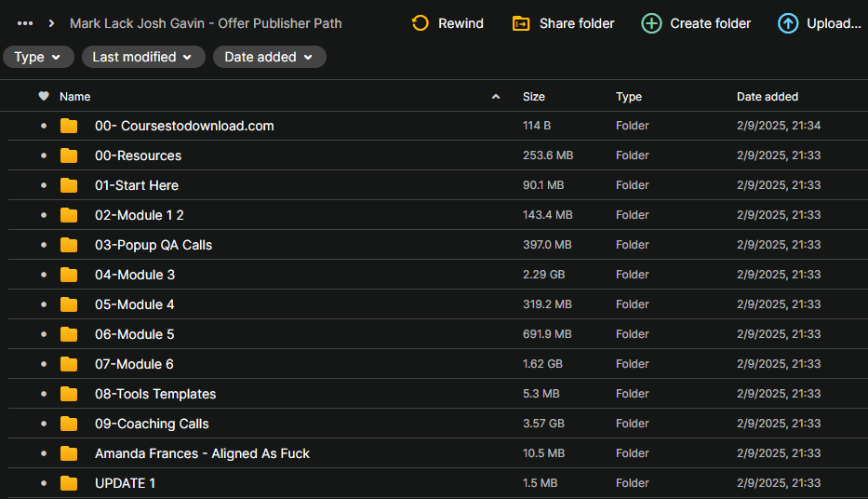This screenshot has width=868, height=499.
Task: Click the breadcrumb chevron arrow
Action: tap(51, 23)
